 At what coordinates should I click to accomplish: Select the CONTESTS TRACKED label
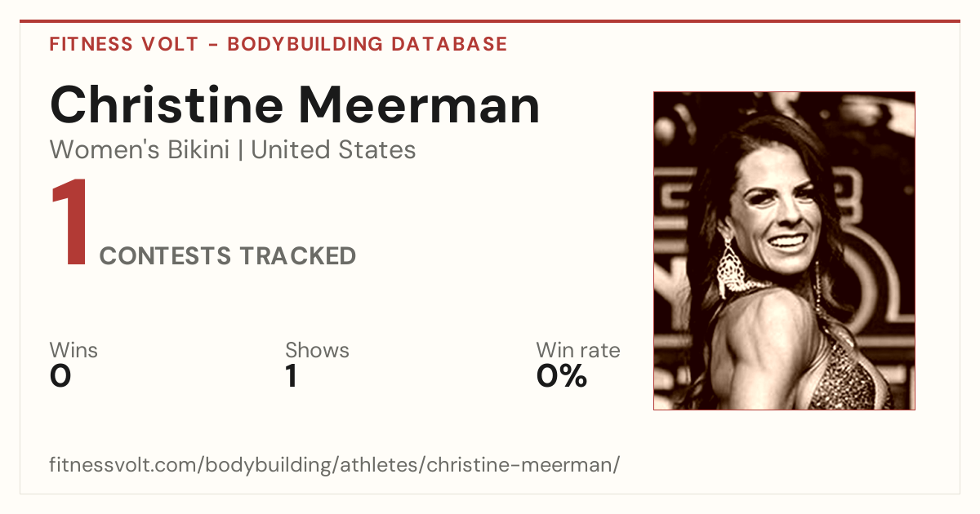coord(228,255)
